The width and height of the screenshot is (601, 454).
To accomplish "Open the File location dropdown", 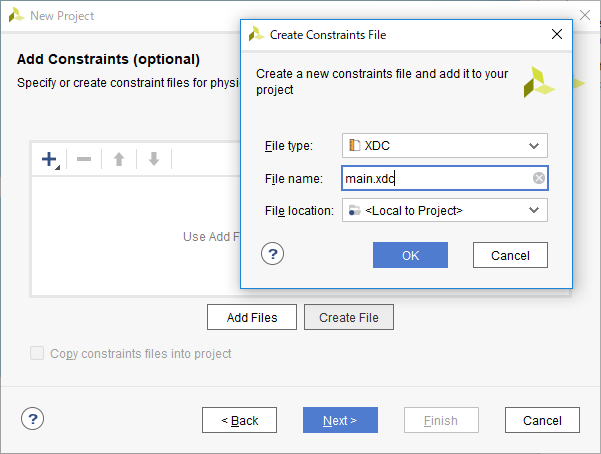I will coord(534,210).
